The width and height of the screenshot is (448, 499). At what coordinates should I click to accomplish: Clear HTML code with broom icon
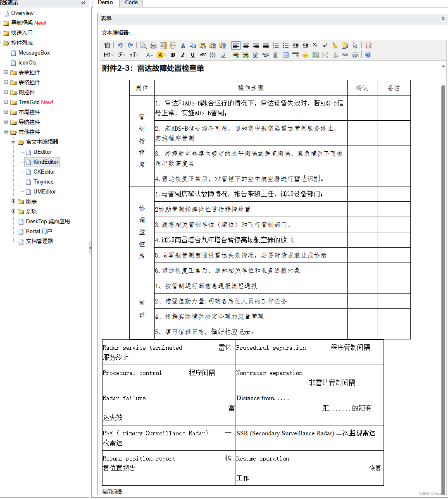pyautogui.click(x=335, y=45)
